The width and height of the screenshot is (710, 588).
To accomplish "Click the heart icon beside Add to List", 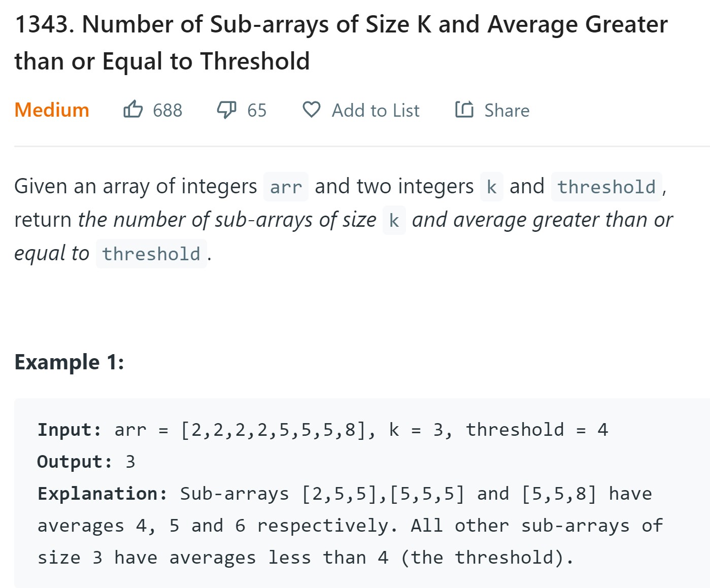I will tap(311, 110).
